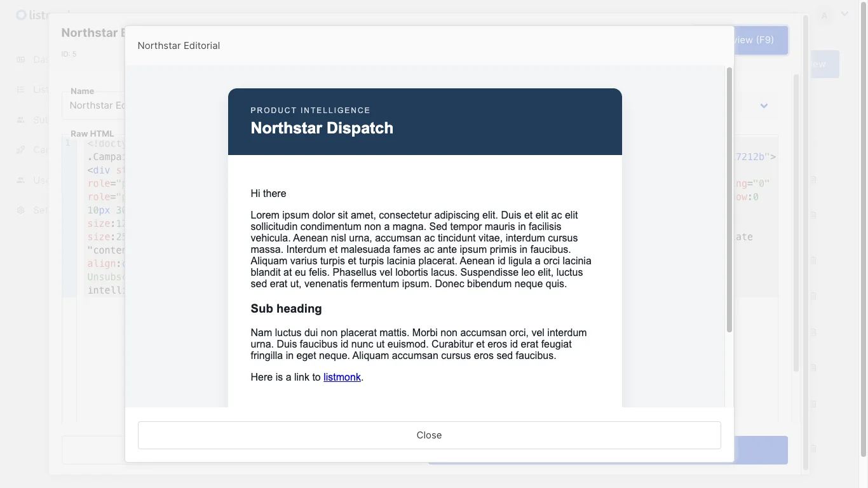
Task: Click the PRODUCT INTELLIGENCE header label
Action: [x=310, y=111]
